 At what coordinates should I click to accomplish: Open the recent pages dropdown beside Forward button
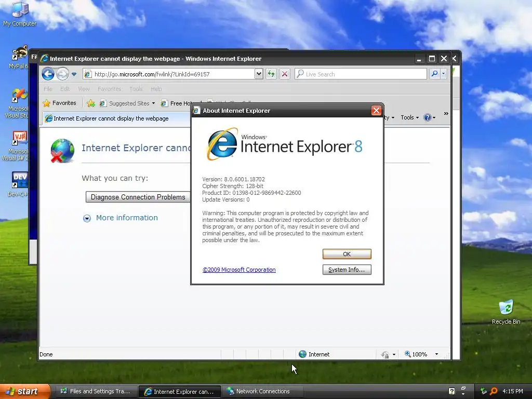click(x=74, y=74)
